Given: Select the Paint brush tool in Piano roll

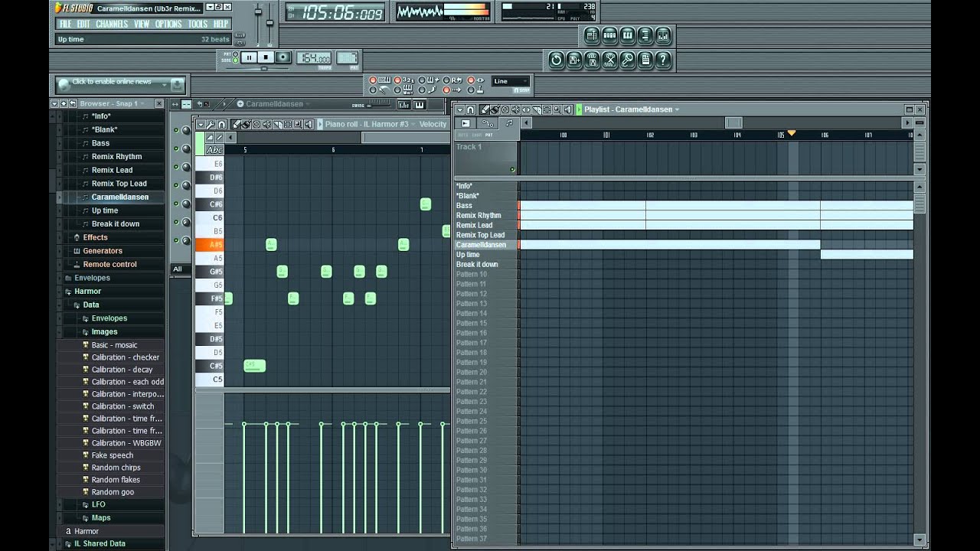Looking at the screenshot, I should [246, 124].
